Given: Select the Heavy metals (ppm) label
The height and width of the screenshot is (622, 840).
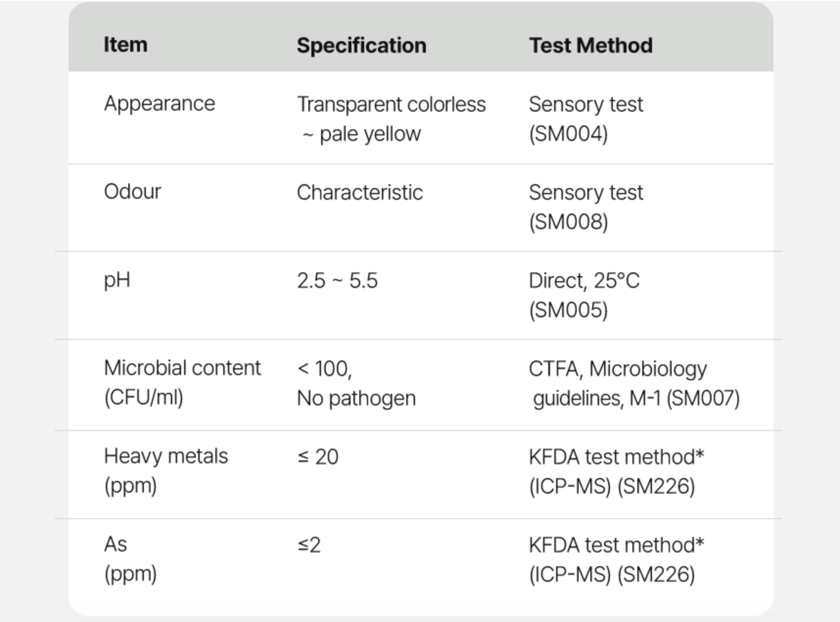Looking at the screenshot, I should pos(165,471).
